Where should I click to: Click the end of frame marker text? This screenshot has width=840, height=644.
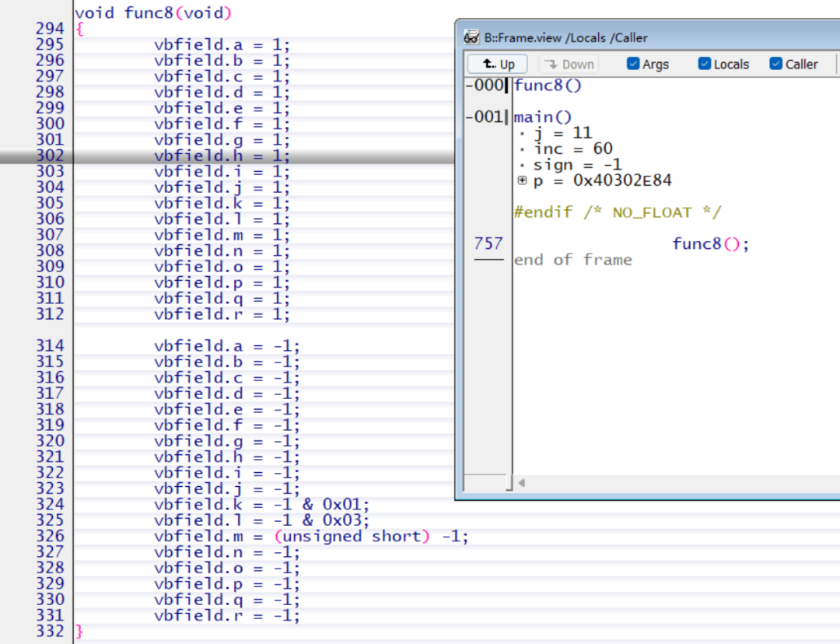click(x=572, y=260)
